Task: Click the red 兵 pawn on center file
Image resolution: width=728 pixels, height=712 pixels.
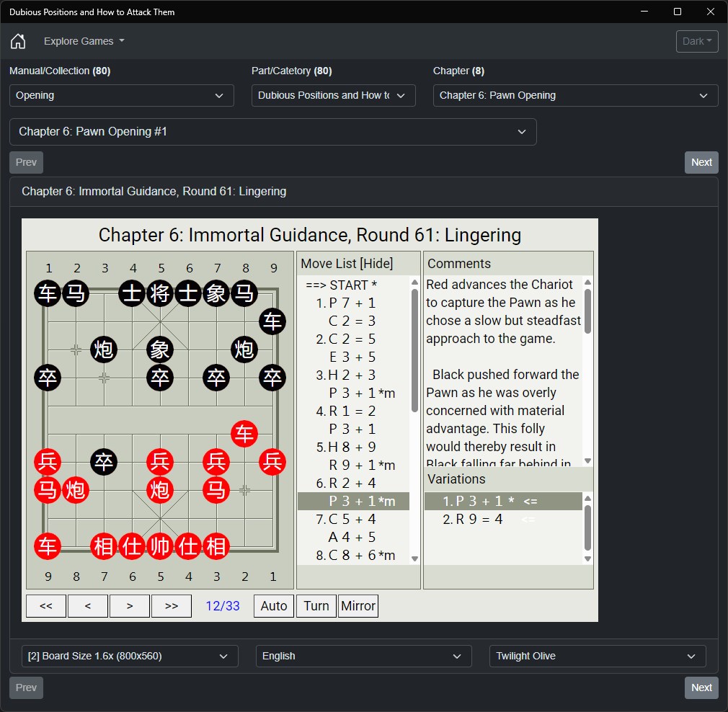Action: pyautogui.click(x=160, y=462)
